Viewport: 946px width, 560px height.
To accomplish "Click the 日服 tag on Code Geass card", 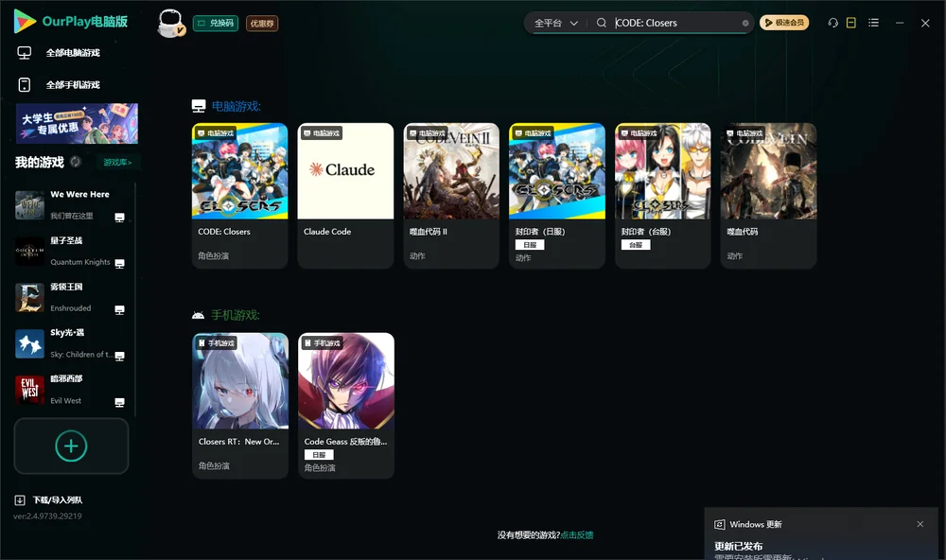I will 319,455.
